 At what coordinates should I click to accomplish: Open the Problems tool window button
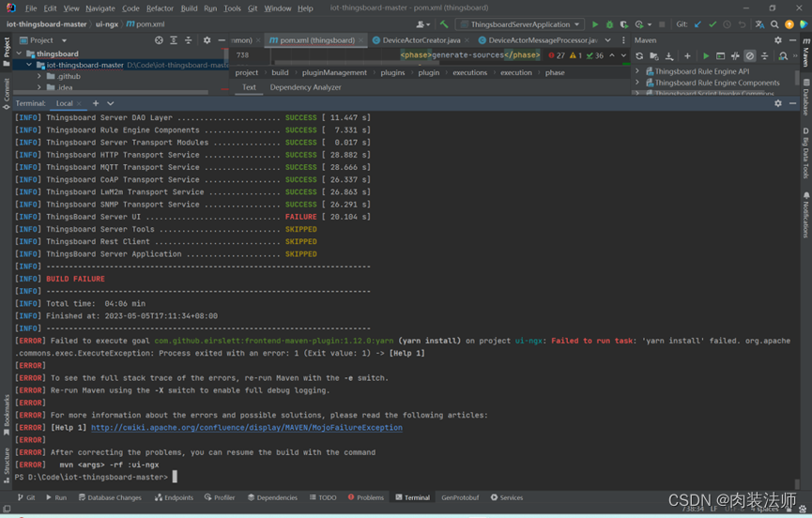[x=365, y=497]
